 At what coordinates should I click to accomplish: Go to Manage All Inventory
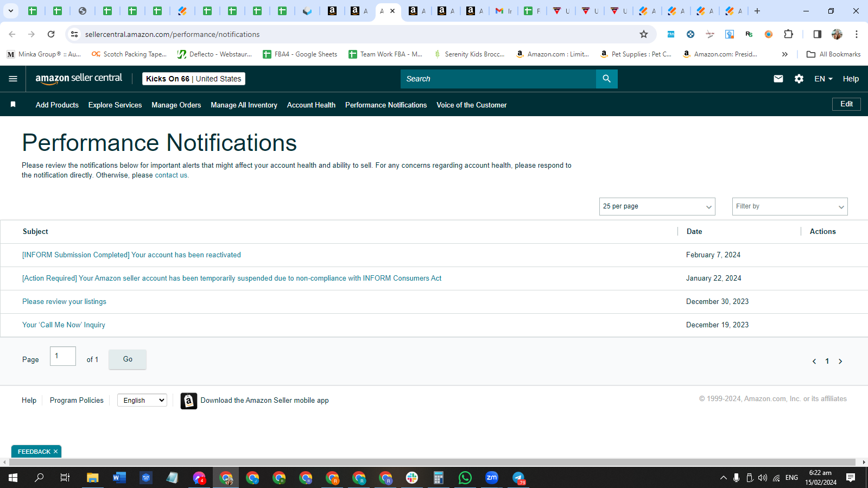(244, 105)
